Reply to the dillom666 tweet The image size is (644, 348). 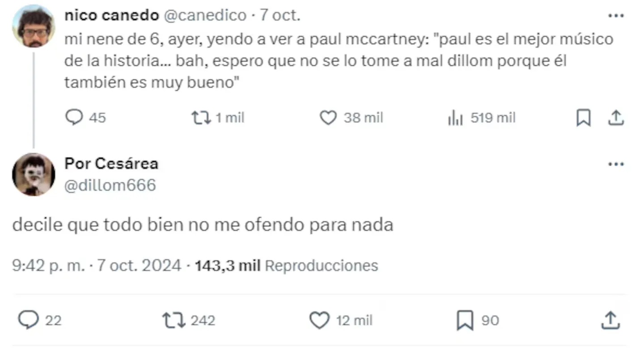pos(29,320)
